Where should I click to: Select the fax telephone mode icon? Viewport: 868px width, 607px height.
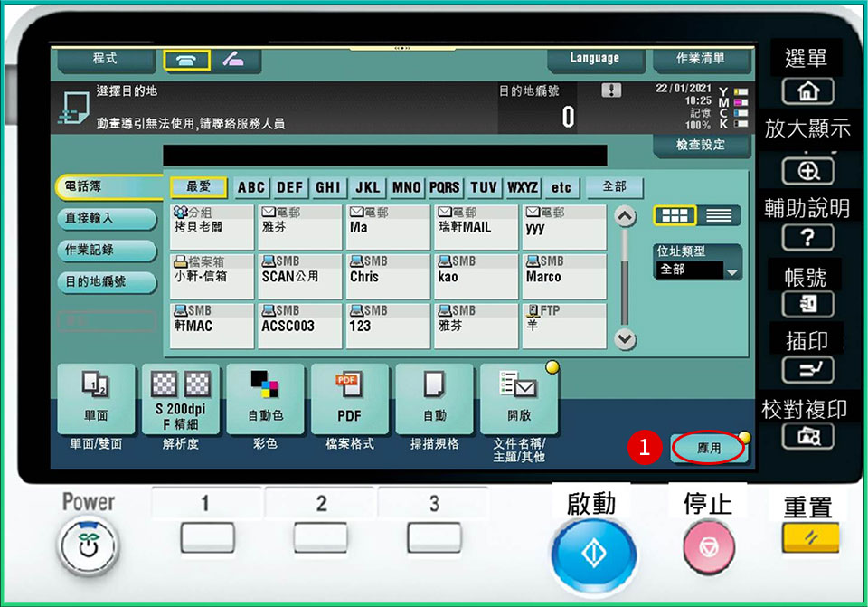pos(187,60)
